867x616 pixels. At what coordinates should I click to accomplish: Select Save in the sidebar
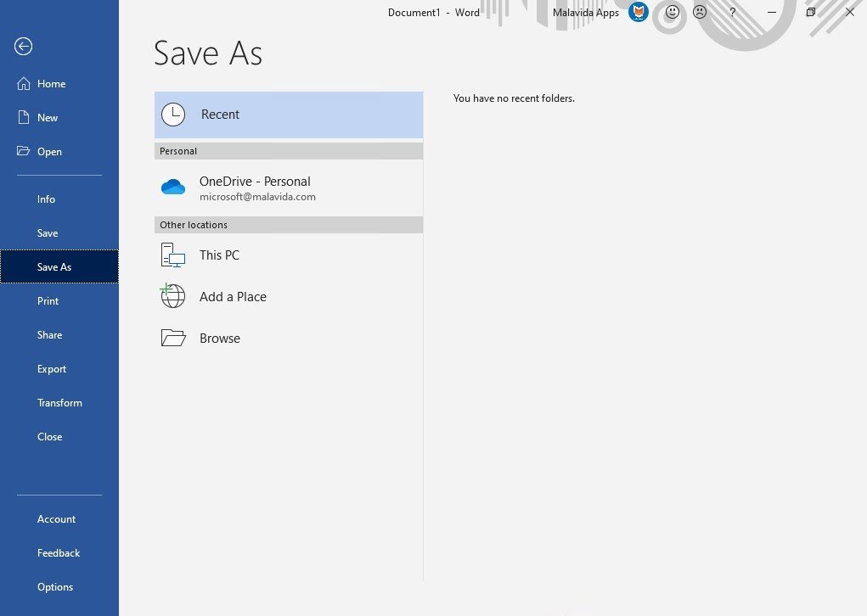(x=59, y=233)
